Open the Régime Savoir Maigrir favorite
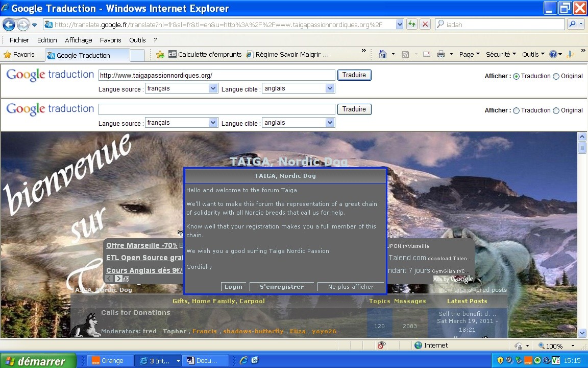This screenshot has width=588, height=368. coord(288,55)
